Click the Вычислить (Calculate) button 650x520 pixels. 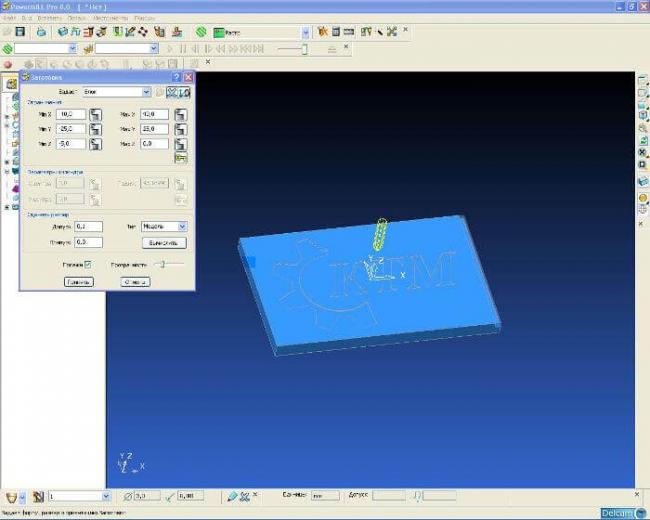click(164, 243)
